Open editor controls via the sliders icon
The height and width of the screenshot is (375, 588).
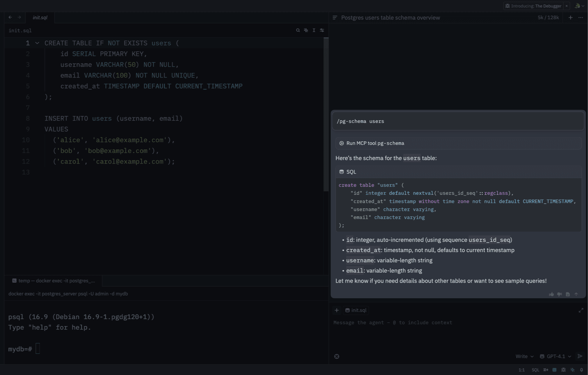point(322,30)
